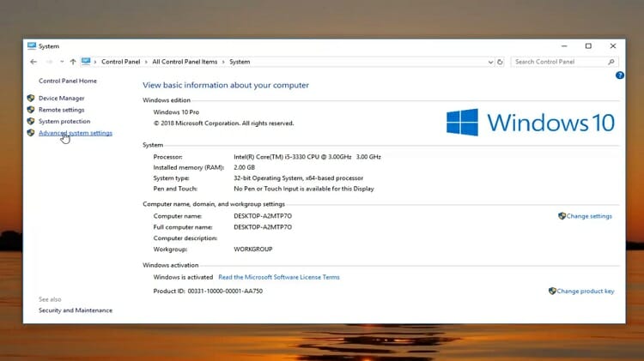Click processor value Intel Core i5-3330

pyautogui.click(x=307, y=157)
